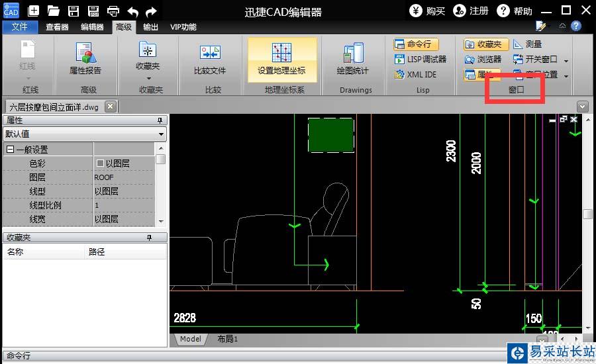
Task: Click the CAD application logo icon
Action: pyautogui.click(x=11, y=10)
